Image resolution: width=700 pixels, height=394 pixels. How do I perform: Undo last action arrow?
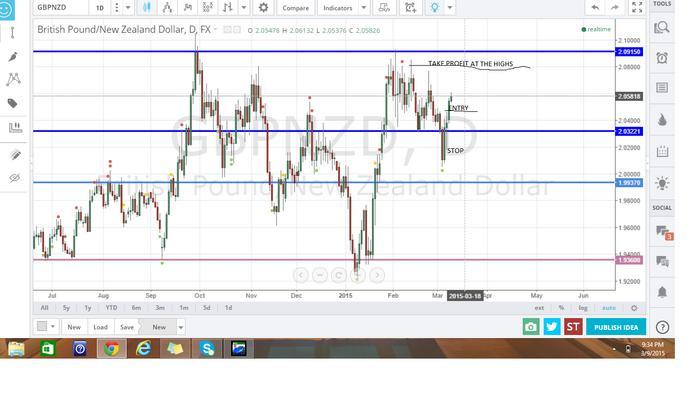595,8
